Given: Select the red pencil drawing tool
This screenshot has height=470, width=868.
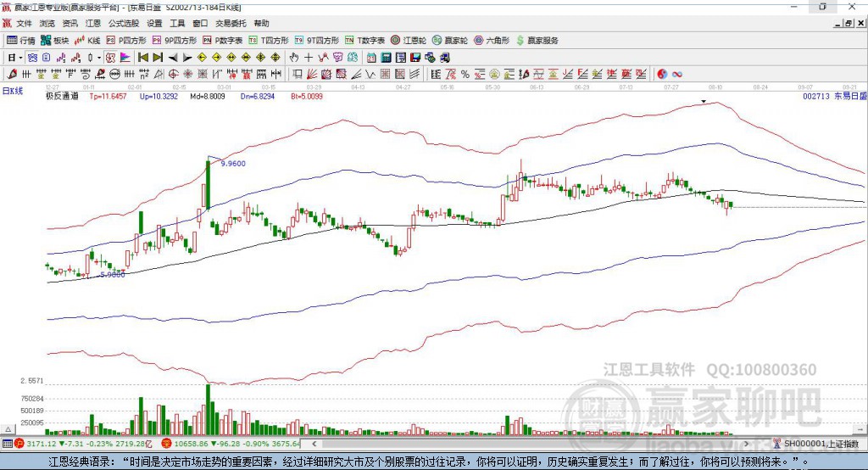Looking at the screenshot, I should [12, 74].
